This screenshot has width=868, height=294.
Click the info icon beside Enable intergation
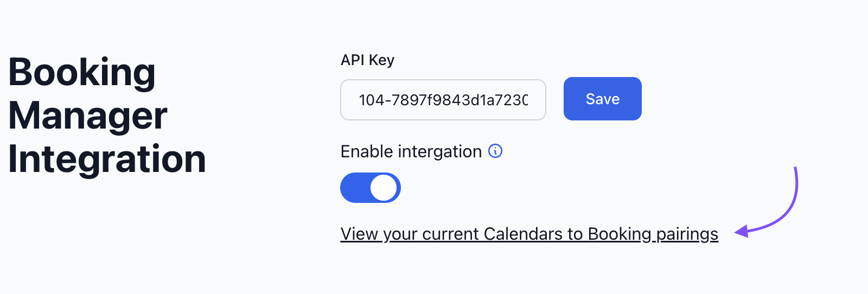495,151
